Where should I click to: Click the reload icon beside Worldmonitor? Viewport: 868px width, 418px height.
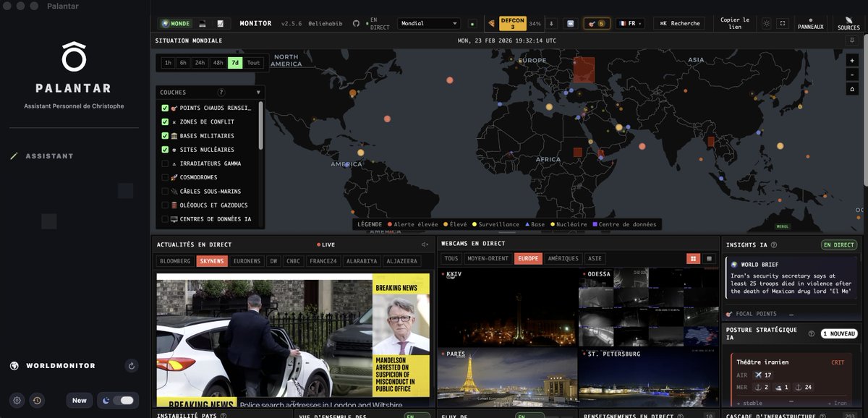pyautogui.click(x=131, y=366)
